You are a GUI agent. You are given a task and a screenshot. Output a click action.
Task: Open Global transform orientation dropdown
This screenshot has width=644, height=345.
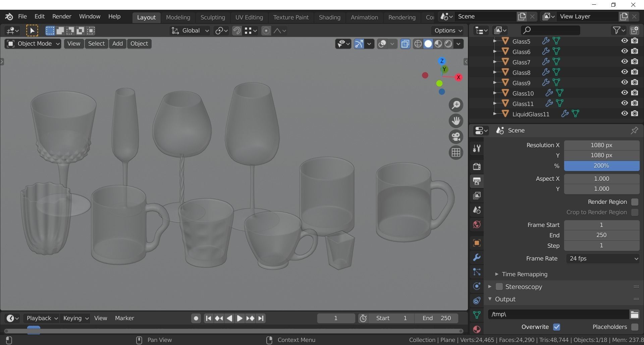point(190,31)
